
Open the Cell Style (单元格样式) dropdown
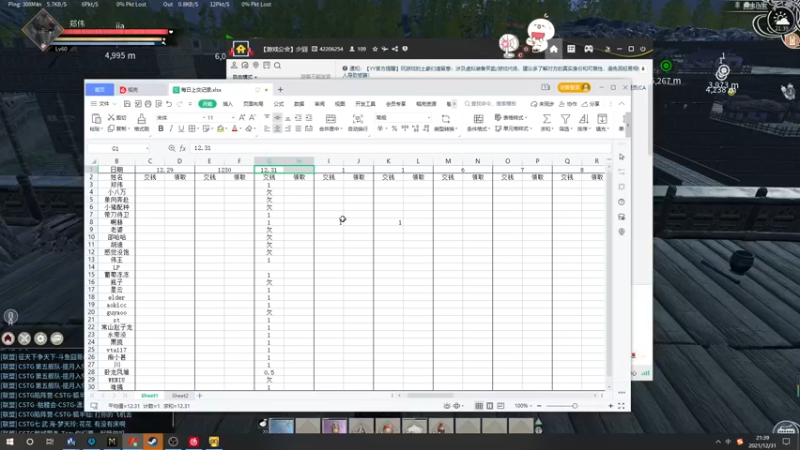click(x=514, y=129)
